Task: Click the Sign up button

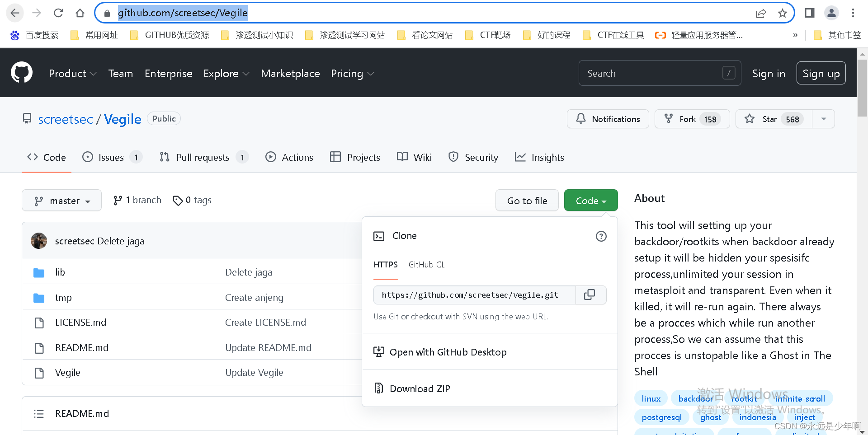Action: 821,73
